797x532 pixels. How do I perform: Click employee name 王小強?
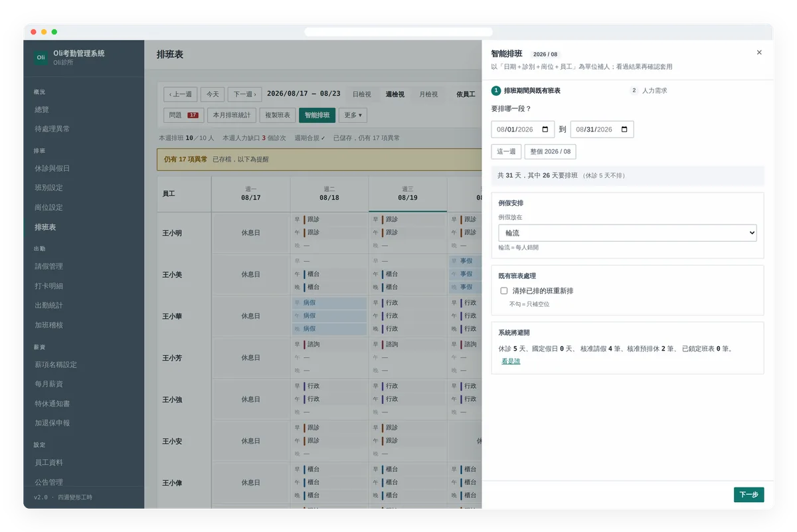[x=172, y=400]
